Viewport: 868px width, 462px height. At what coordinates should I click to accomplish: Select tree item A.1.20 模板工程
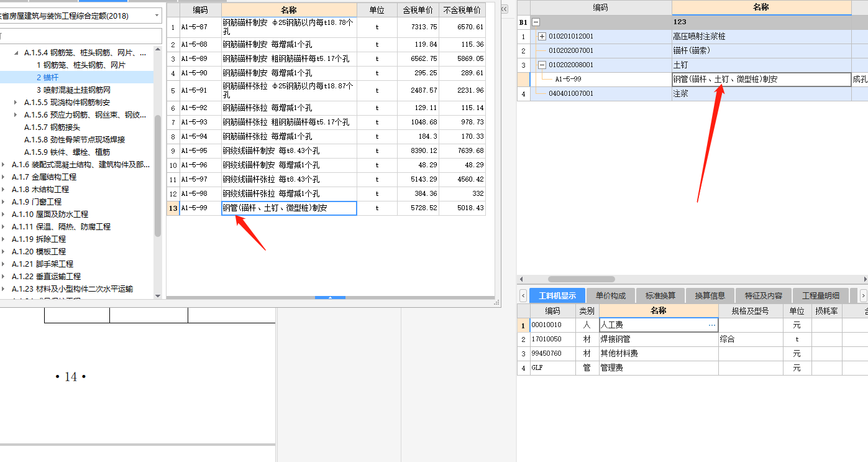point(39,251)
